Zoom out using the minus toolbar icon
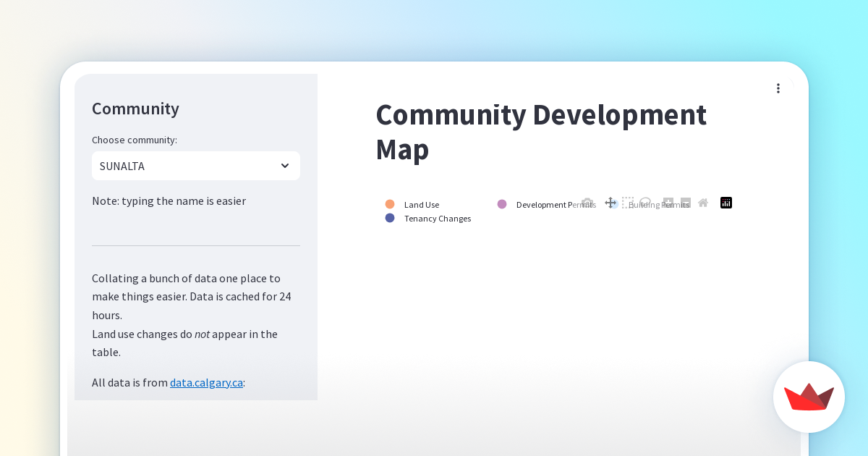 click(x=685, y=203)
